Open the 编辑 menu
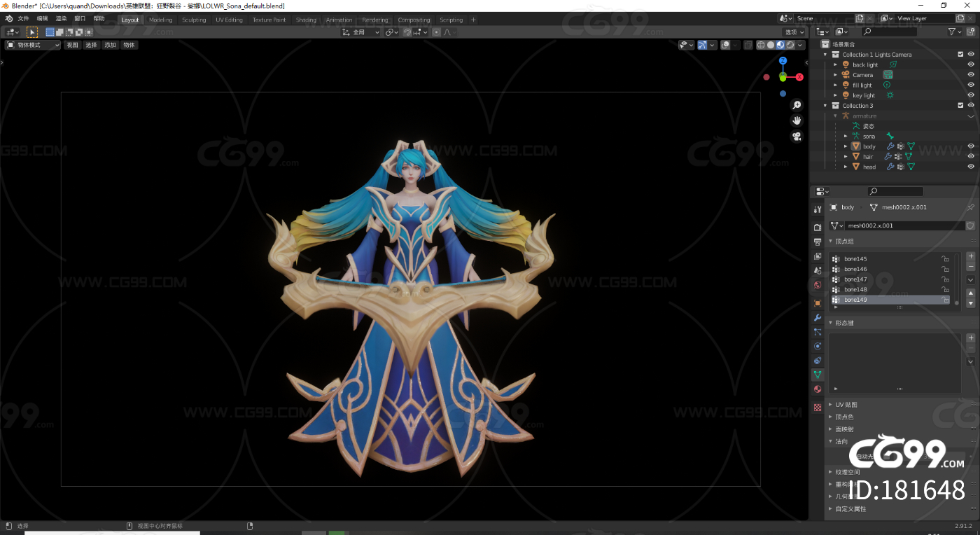This screenshot has height=535, width=980. pos(42,19)
